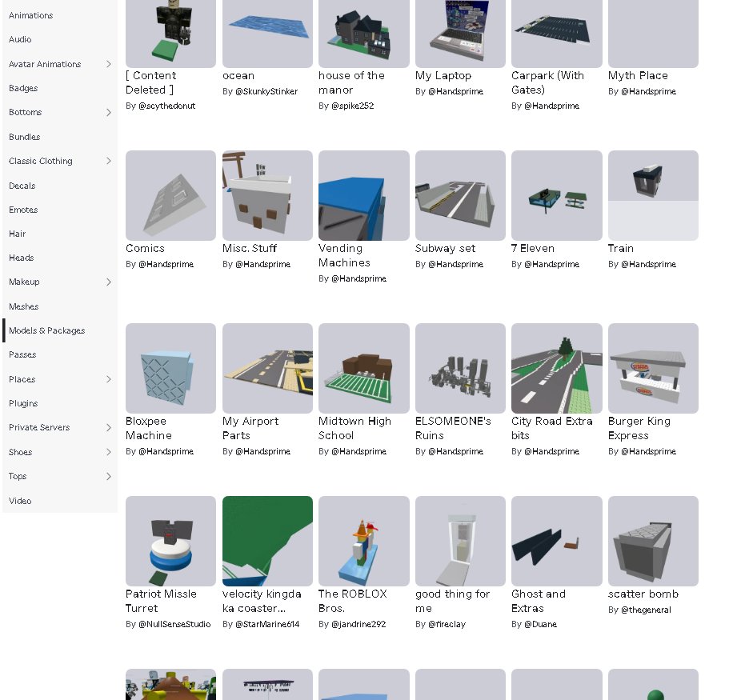Open the Carpark (With Gates) thumbnail
741x700 pixels.
[x=557, y=34]
